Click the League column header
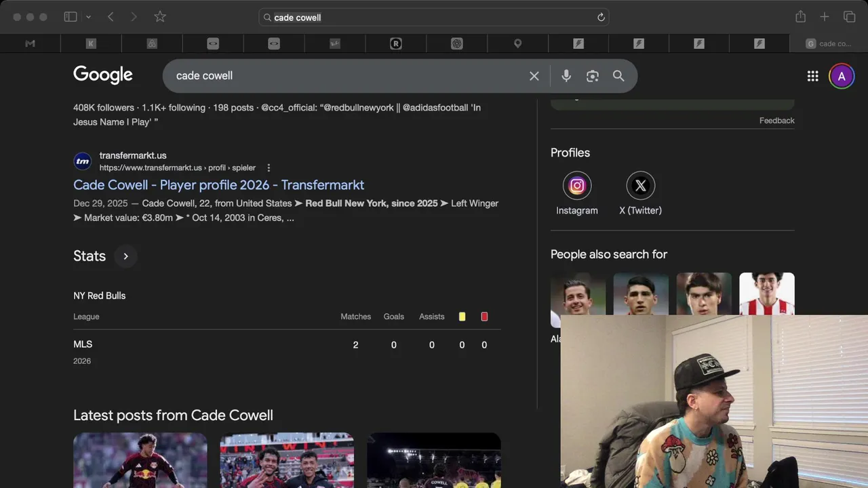 click(86, 317)
